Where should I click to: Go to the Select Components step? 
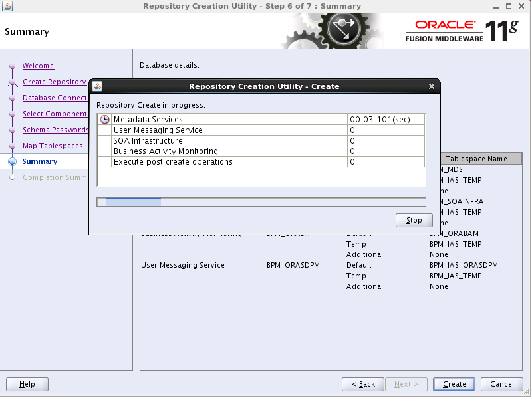(x=55, y=114)
